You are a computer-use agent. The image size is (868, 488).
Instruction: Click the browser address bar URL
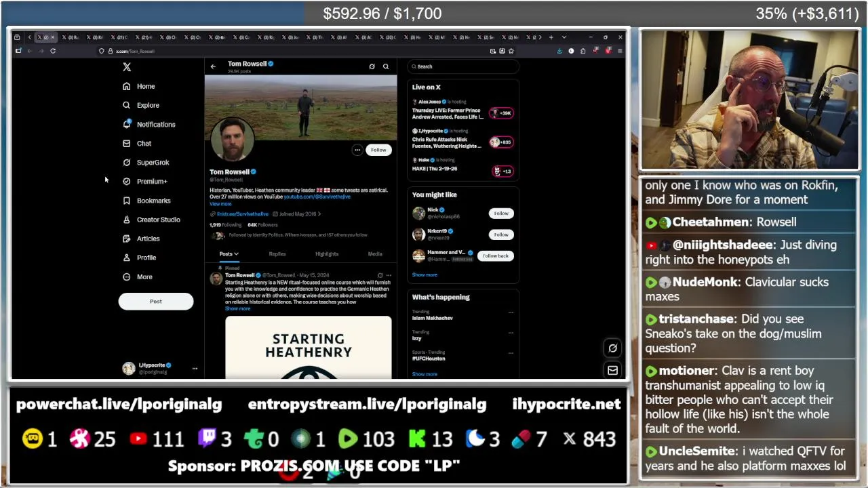pyautogui.click(x=136, y=51)
